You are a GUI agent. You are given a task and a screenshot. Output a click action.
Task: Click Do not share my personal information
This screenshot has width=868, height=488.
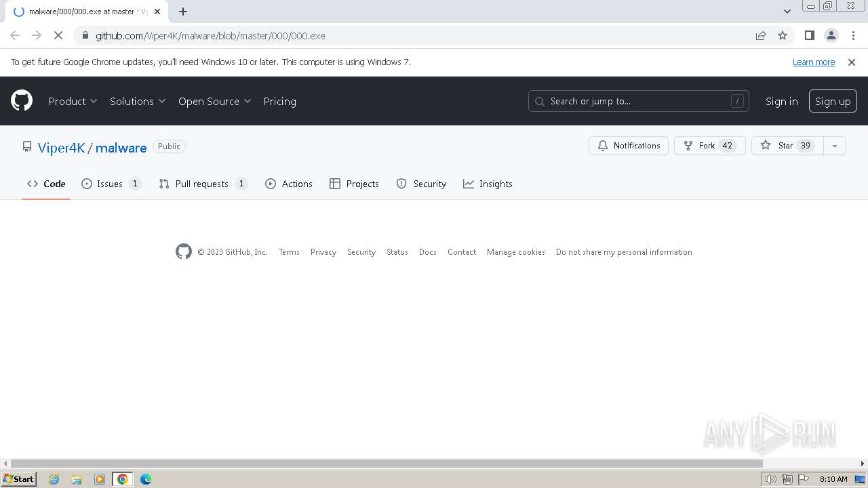tap(624, 252)
